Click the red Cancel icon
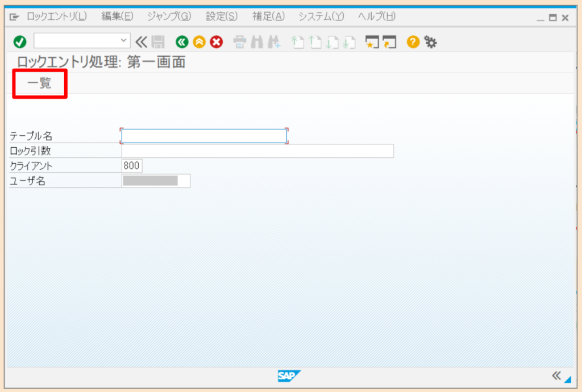 (217, 42)
